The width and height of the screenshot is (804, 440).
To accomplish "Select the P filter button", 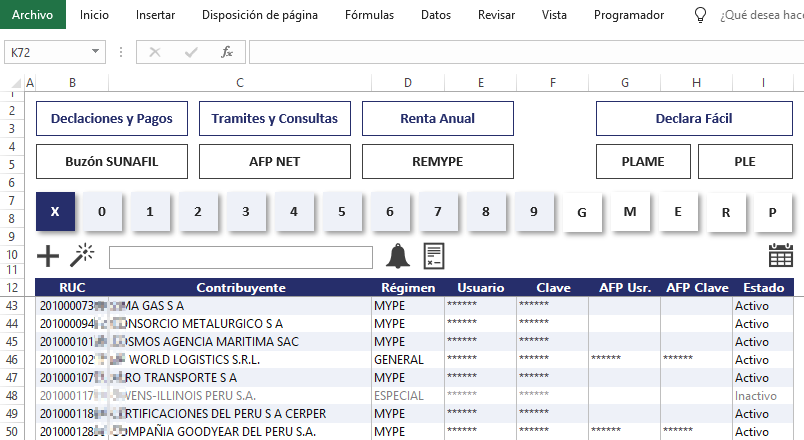I will click(773, 212).
